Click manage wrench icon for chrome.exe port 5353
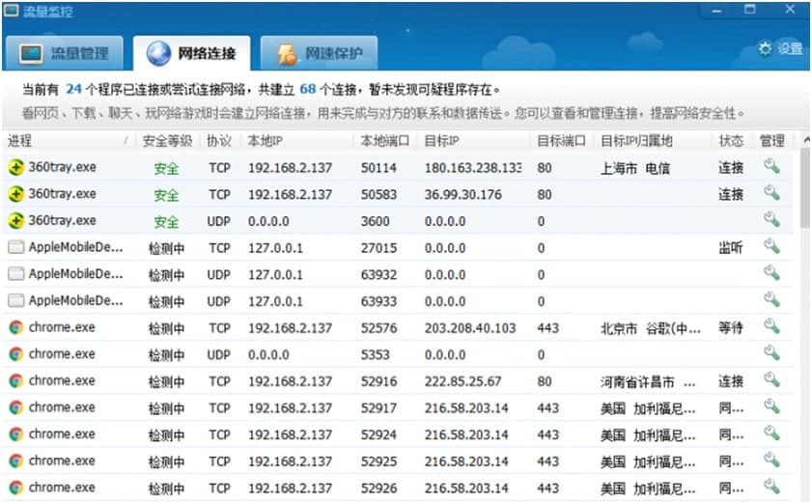This screenshot has height=504, width=812. [771, 353]
